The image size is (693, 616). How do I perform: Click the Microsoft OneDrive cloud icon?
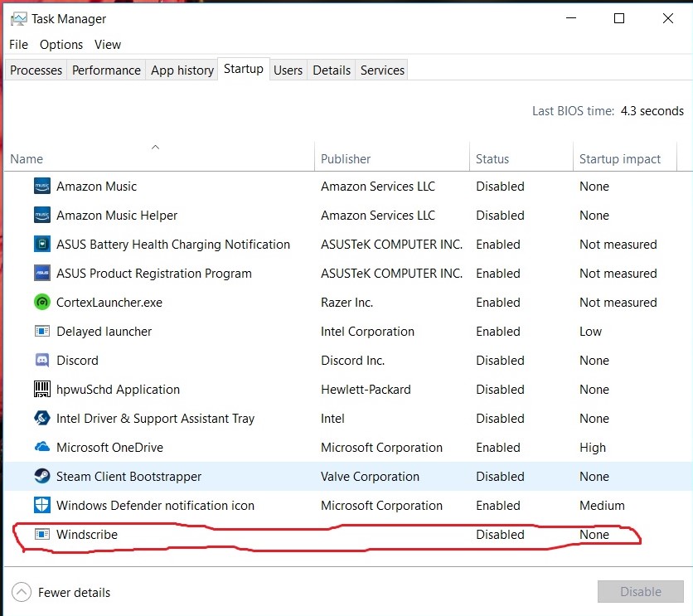[42, 447]
